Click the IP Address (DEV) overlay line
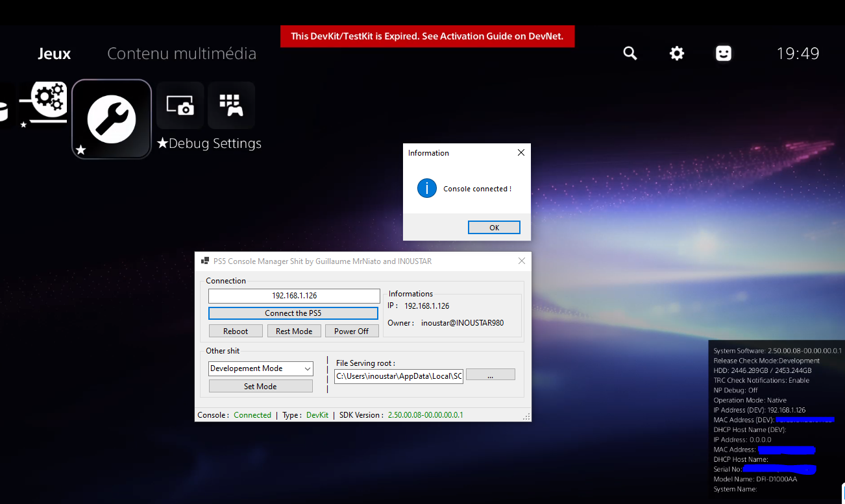The width and height of the screenshot is (845, 504). [759, 410]
